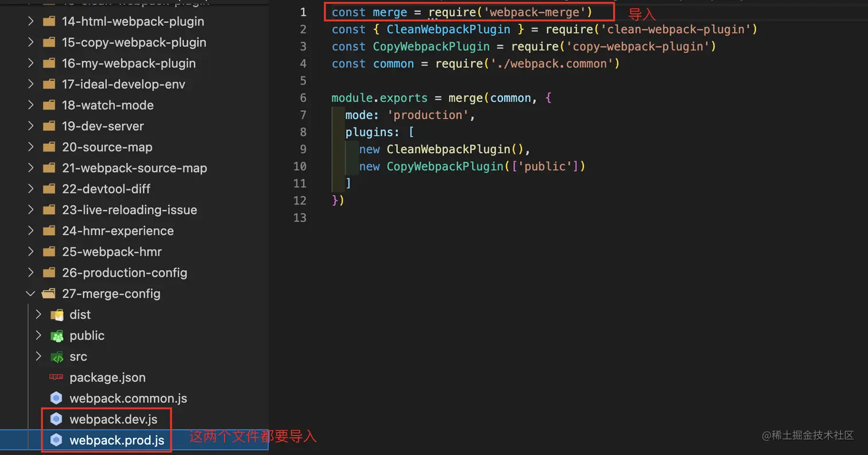Click the 19-dev-server folder icon

click(49, 126)
